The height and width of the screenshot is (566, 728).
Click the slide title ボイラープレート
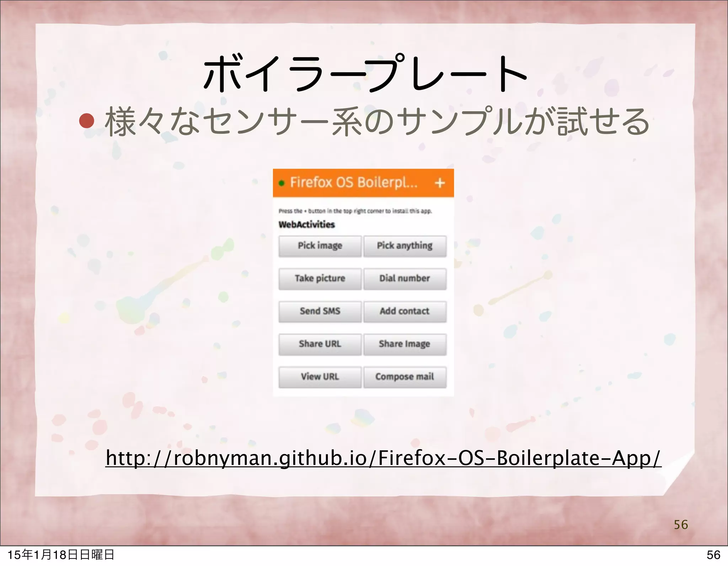pyautogui.click(x=365, y=73)
